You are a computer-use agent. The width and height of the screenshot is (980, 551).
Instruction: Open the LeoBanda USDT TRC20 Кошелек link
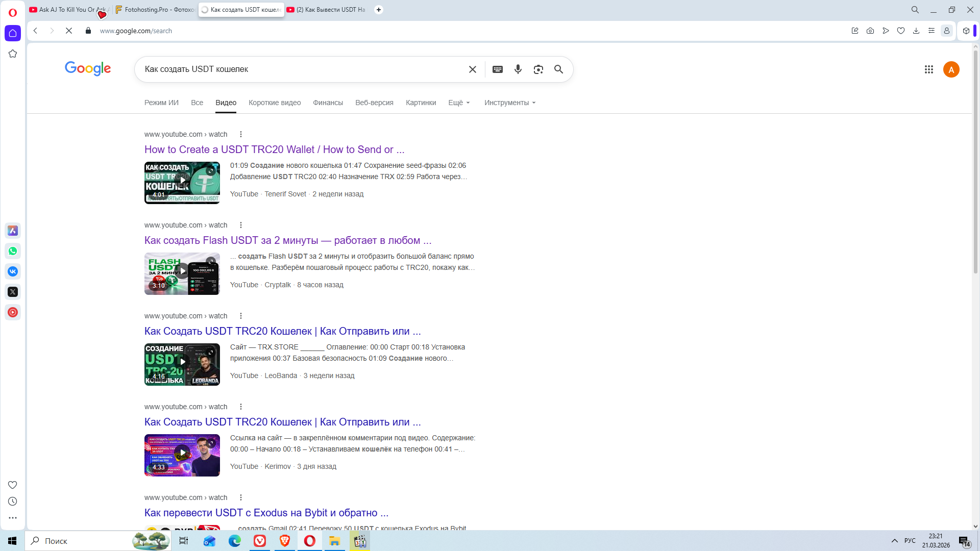tap(282, 331)
